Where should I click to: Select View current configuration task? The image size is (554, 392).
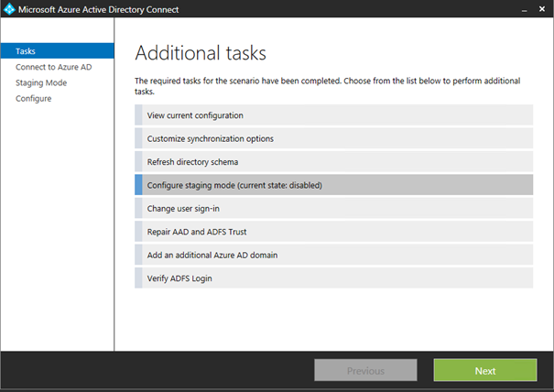(333, 115)
